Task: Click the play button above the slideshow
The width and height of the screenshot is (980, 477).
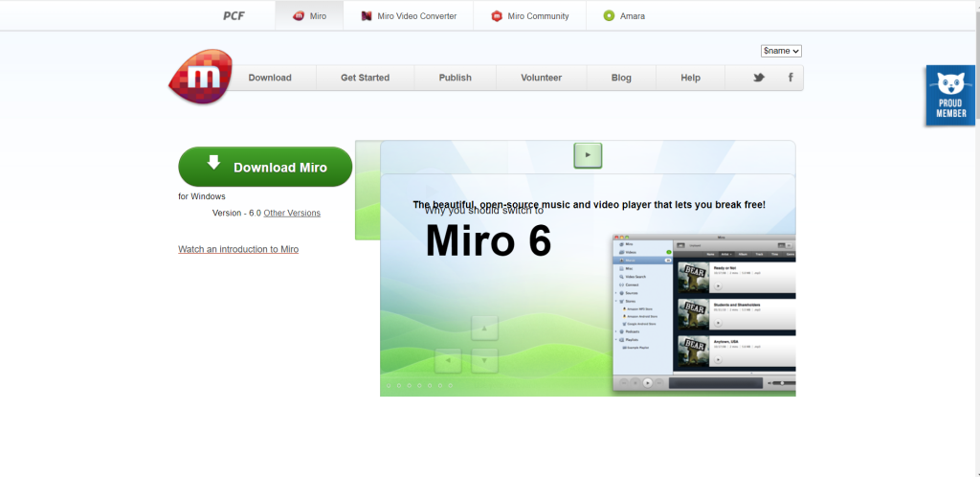Action: click(588, 155)
